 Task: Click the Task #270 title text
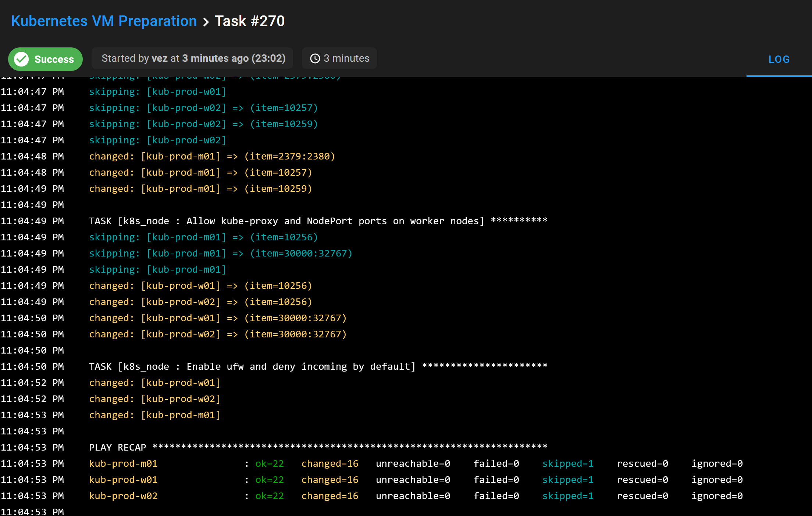250,21
